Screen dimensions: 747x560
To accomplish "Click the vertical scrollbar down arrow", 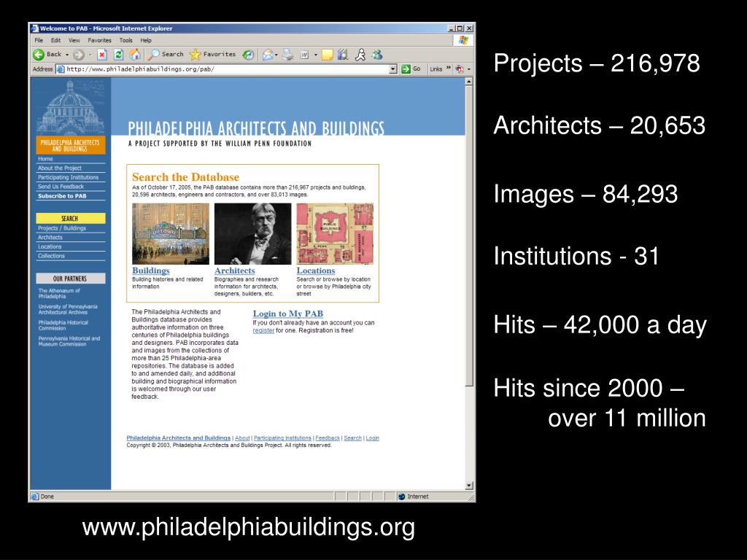I will click(x=469, y=486).
